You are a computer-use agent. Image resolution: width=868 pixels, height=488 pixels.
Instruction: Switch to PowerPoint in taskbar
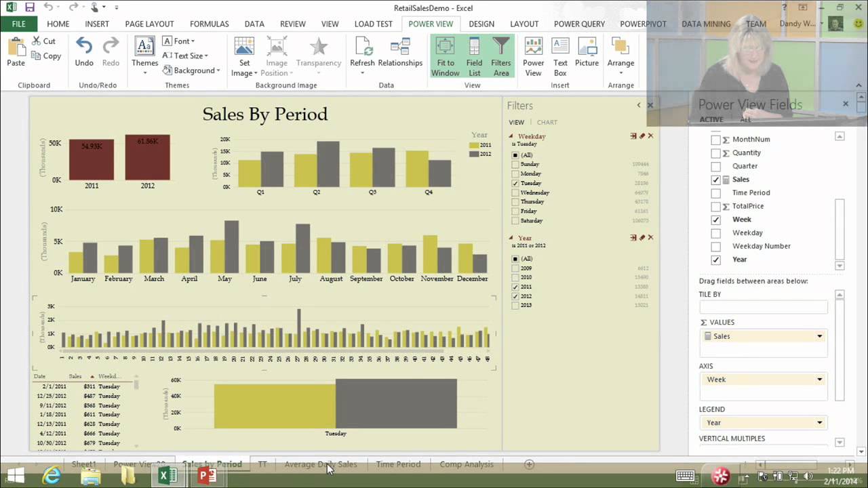207,476
